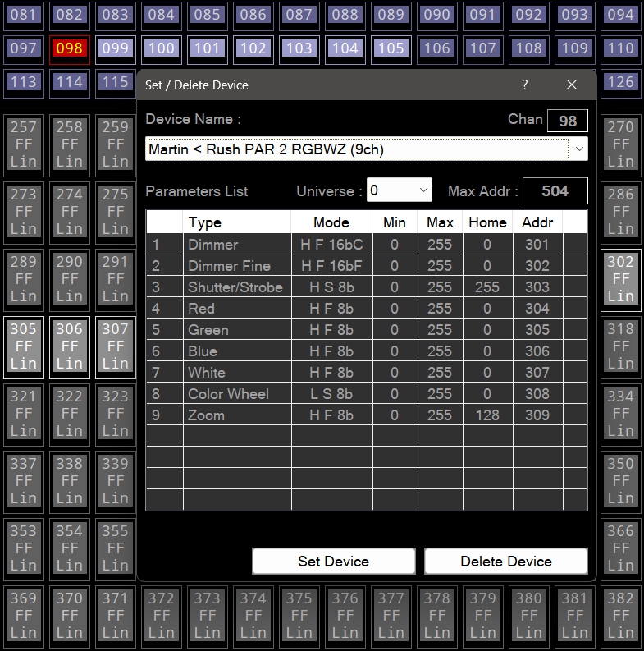The width and height of the screenshot is (644, 651).
Task: Close the Set / Delete Device dialog
Action: coord(572,85)
